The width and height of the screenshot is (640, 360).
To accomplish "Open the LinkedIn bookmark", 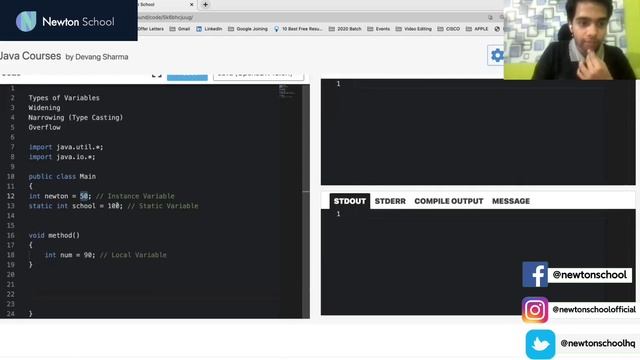I will coord(209,29).
